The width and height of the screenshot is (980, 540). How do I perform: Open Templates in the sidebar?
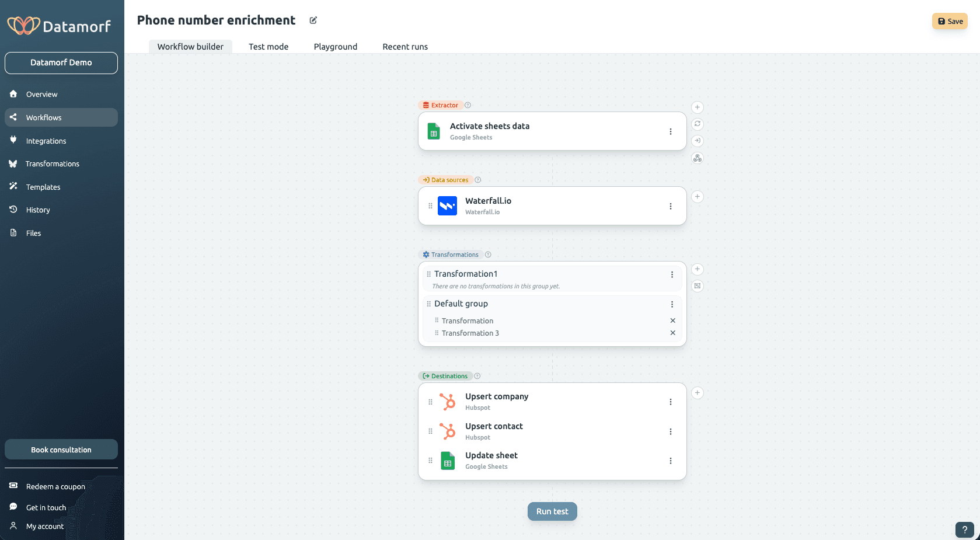coord(61,187)
